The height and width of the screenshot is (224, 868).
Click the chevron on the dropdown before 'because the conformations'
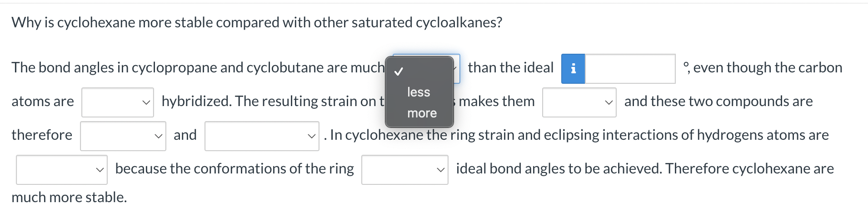[x=100, y=170]
